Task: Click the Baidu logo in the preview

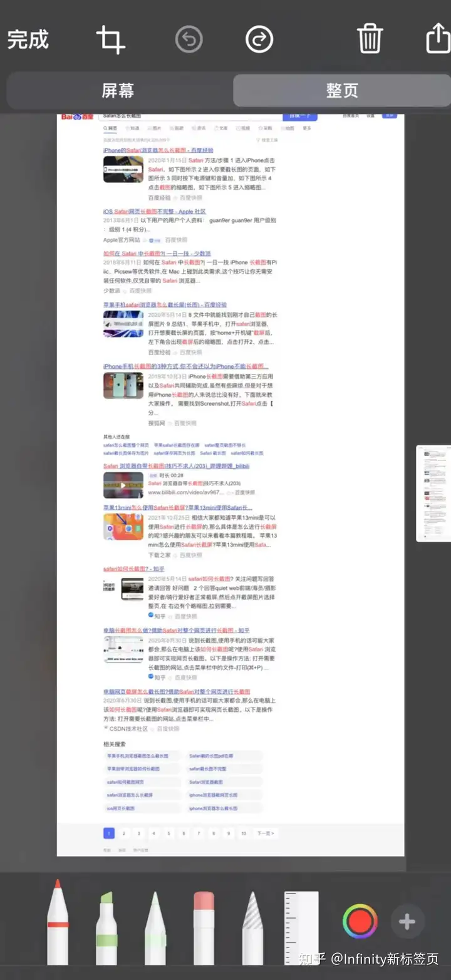Action: click(76, 116)
